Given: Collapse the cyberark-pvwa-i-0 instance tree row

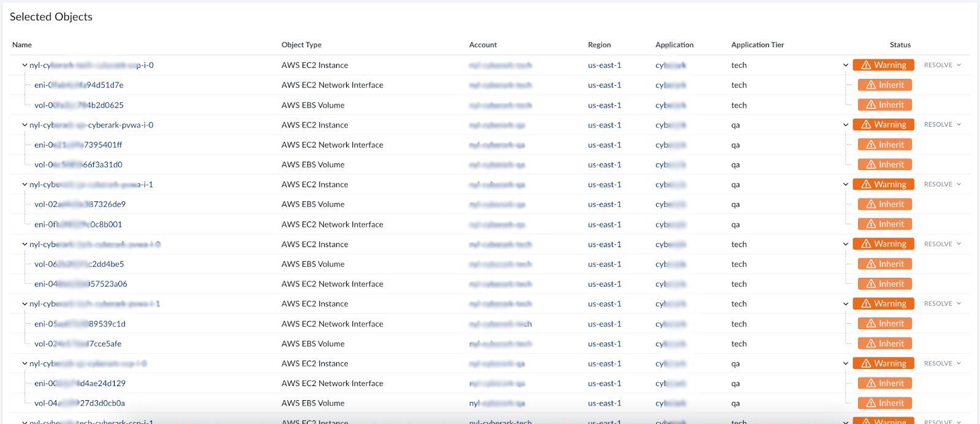Looking at the screenshot, I should point(24,125).
